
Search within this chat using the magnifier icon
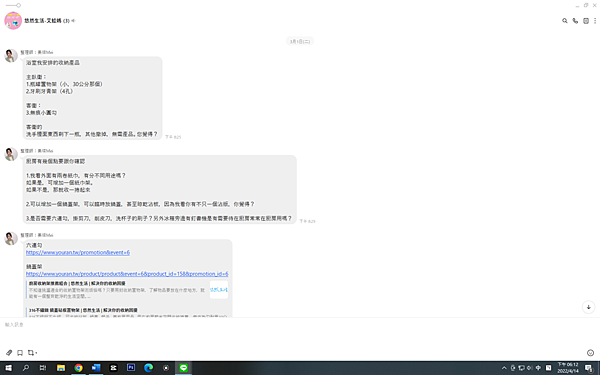[x=564, y=21]
